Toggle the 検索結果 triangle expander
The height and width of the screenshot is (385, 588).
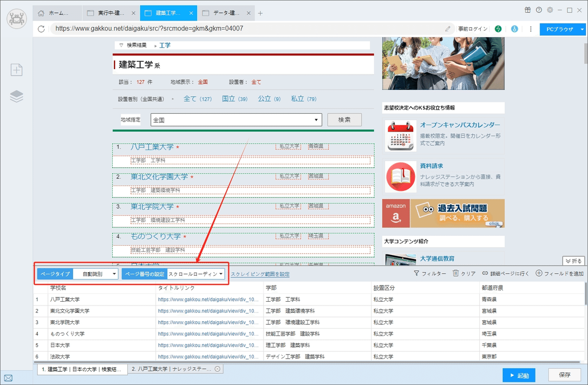(121, 45)
